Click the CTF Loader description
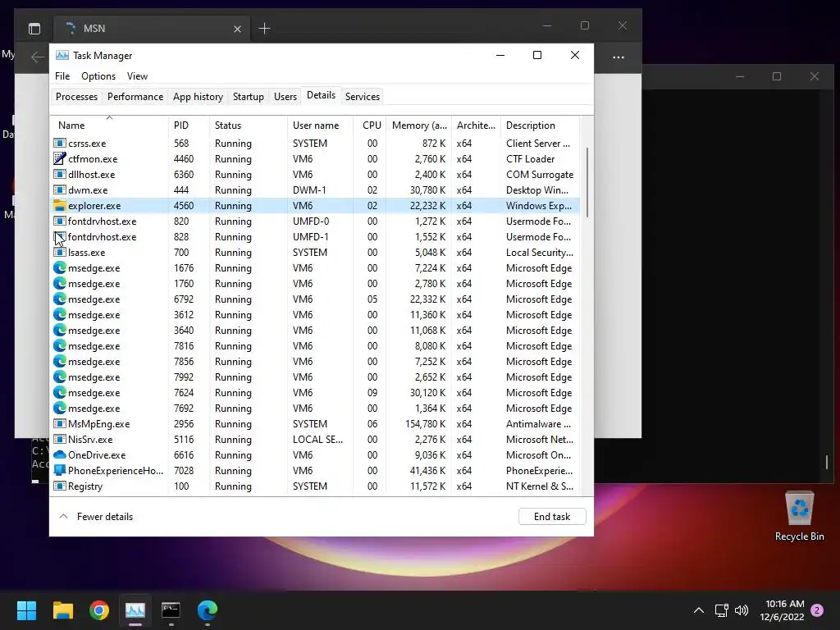The width and height of the screenshot is (840, 630). pos(531,159)
